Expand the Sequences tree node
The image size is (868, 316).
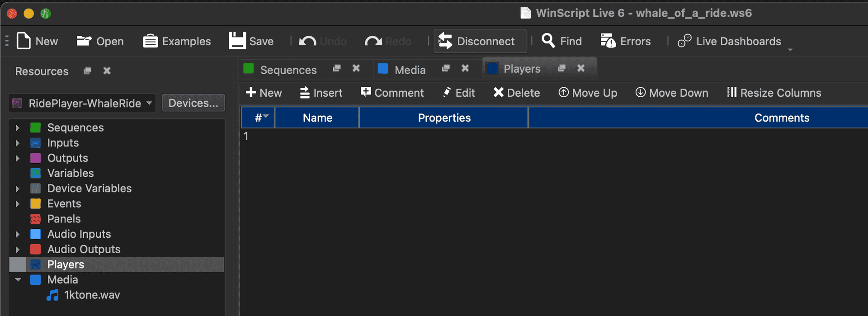(x=18, y=128)
